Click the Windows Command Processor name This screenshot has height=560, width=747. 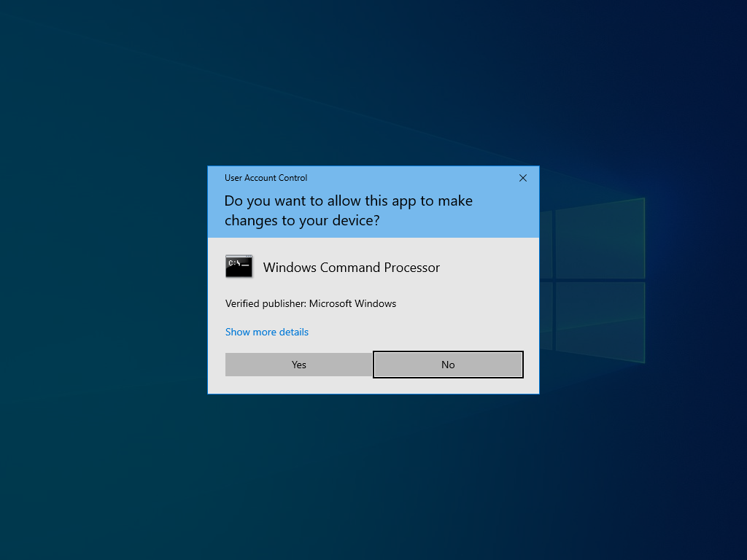[x=351, y=268]
